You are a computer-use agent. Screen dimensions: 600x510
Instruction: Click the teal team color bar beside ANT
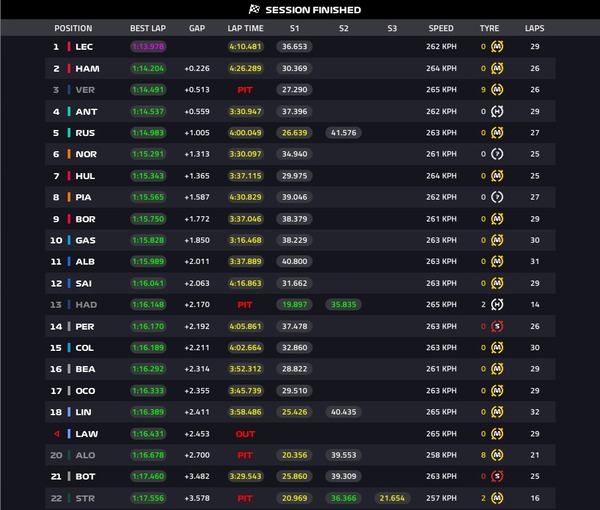(x=69, y=111)
